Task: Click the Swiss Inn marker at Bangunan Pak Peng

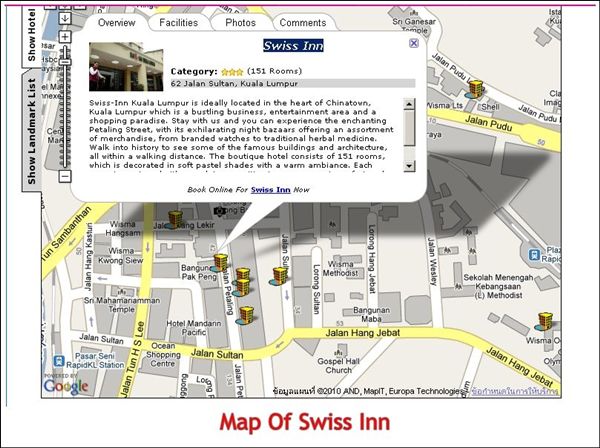Action: coord(220,262)
